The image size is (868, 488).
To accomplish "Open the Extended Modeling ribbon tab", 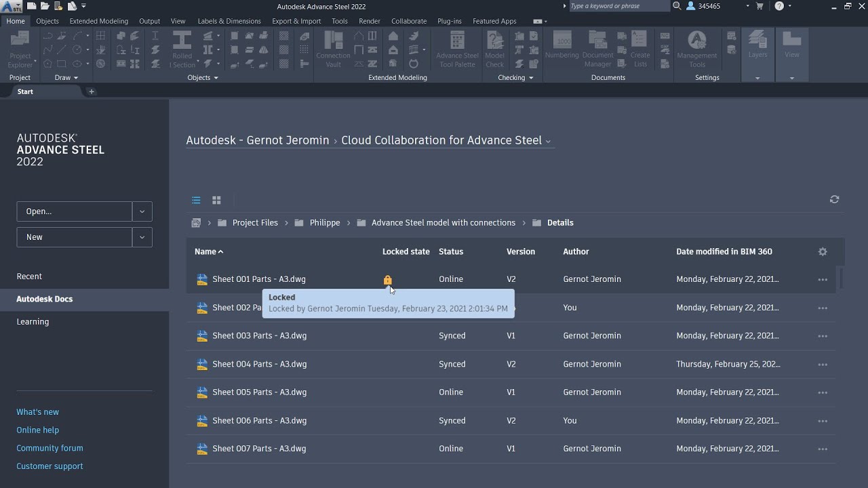I will click(x=99, y=21).
